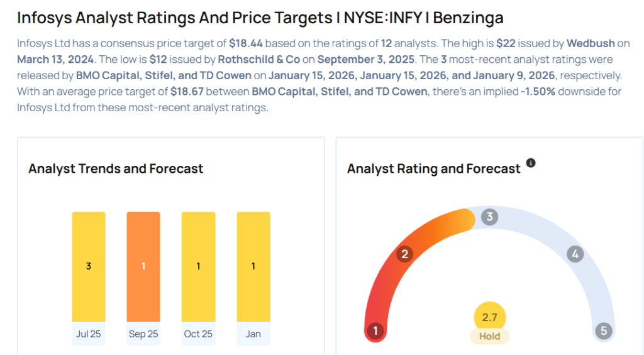Click gauge marker number 3
Screen dimensions: 644x355
coord(489,217)
